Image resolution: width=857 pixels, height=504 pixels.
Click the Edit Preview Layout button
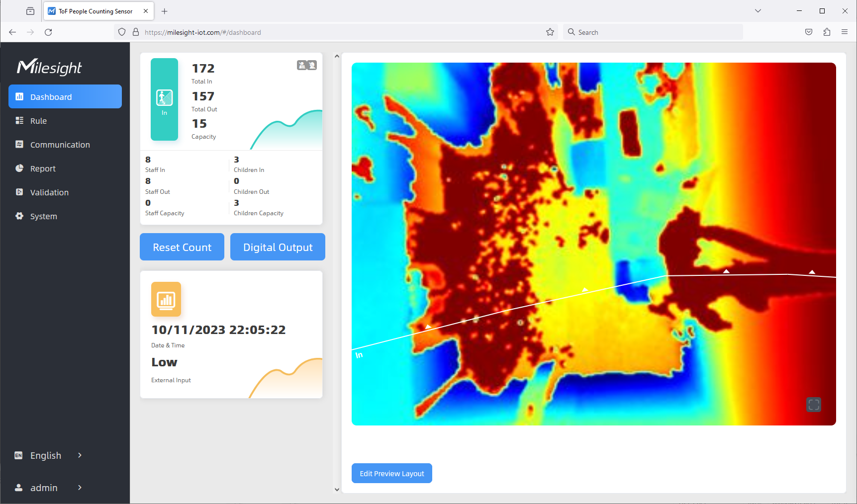pyautogui.click(x=391, y=473)
